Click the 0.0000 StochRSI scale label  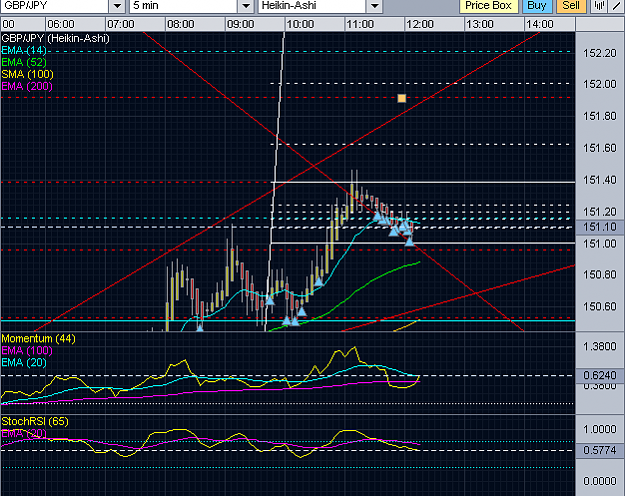click(600, 481)
